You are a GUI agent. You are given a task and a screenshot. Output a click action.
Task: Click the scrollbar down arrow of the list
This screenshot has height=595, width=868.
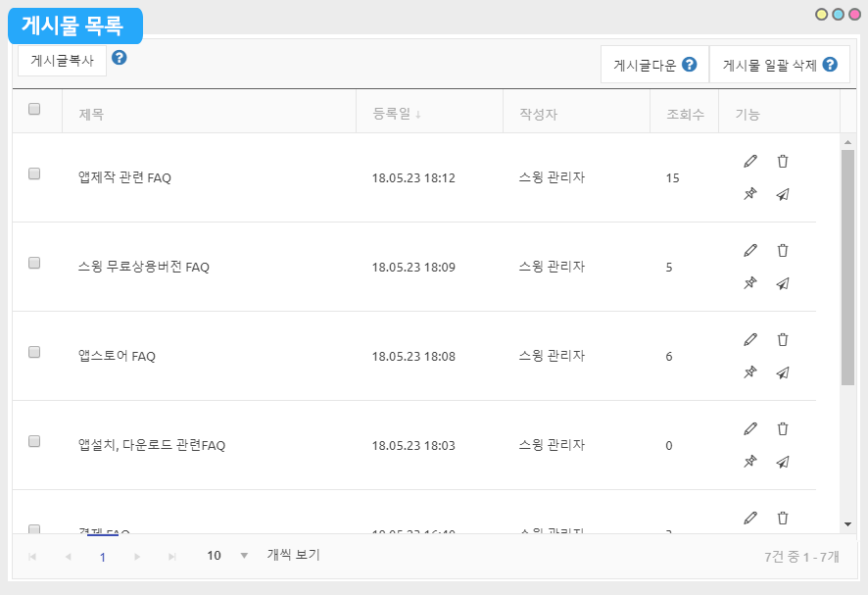847,525
